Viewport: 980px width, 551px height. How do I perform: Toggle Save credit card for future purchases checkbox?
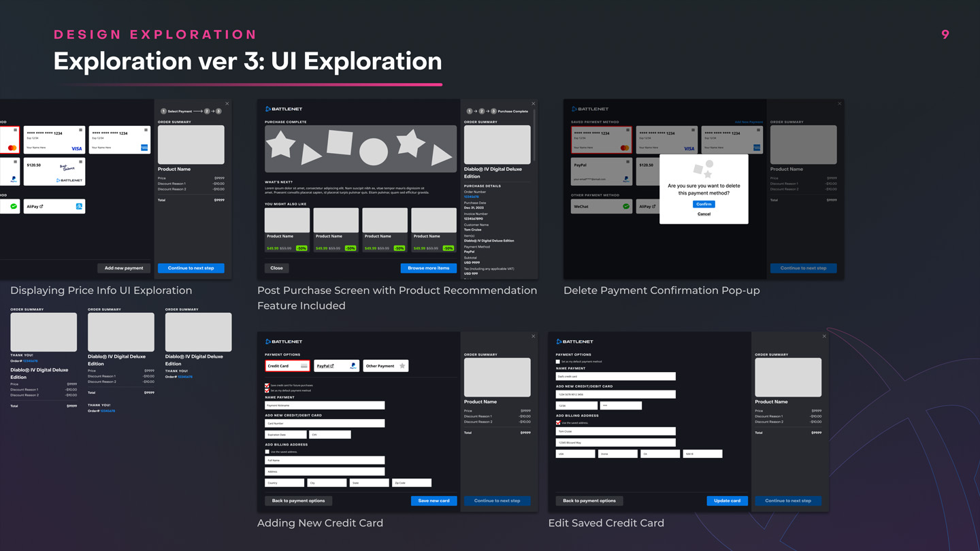point(267,385)
